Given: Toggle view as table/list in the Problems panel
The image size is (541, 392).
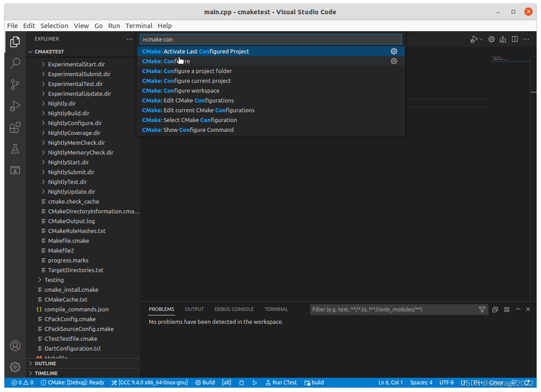Looking at the screenshot, I should (x=507, y=310).
